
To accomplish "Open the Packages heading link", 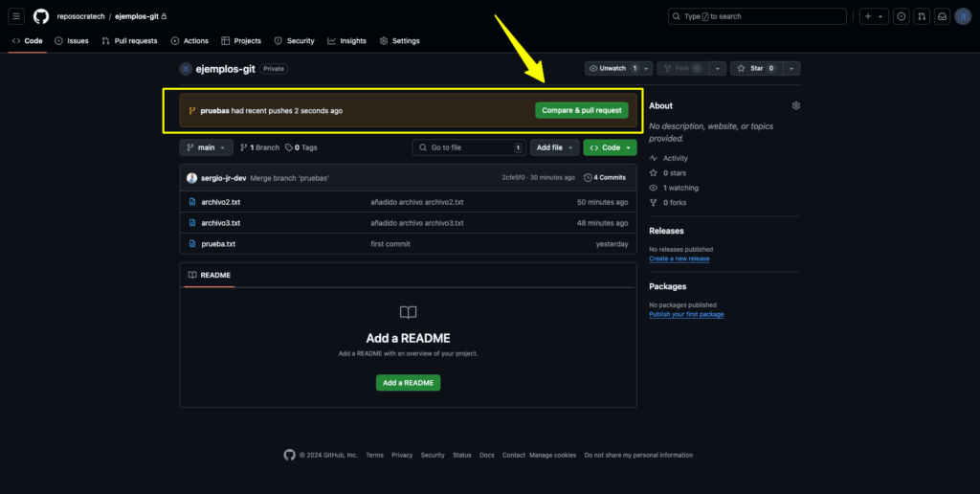I will click(667, 286).
